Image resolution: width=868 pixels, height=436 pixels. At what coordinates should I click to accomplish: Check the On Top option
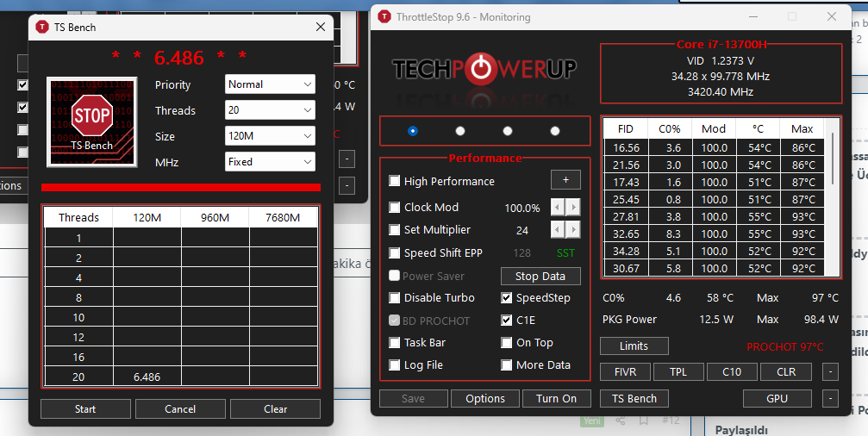[507, 342]
